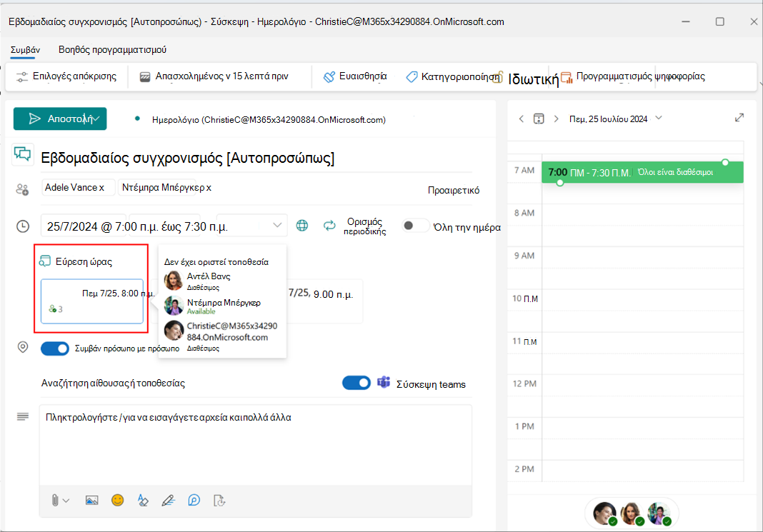Expand the Πεμ, 25 Ιουλίου 2024 date dropdown
Image resolution: width=763 pixels, height=532 pixels.
tap(659, 118)
